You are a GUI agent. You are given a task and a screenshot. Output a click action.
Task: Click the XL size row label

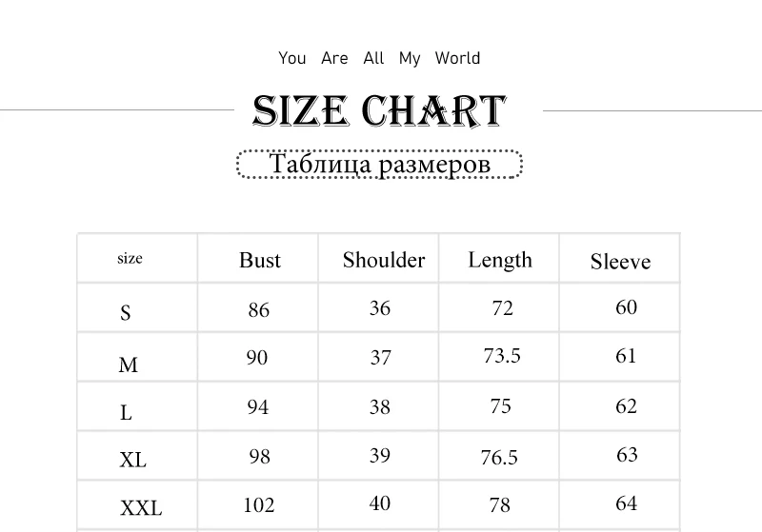[x=132, y=460]
